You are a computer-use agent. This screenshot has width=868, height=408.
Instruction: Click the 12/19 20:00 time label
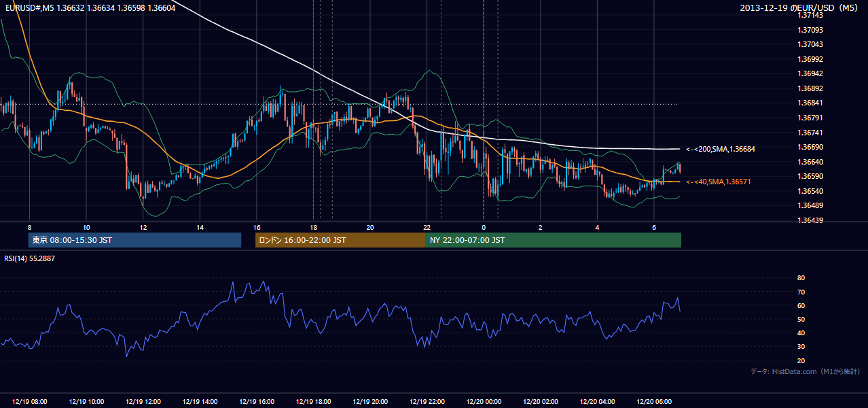pyautogui.click(x=370, y=402)
